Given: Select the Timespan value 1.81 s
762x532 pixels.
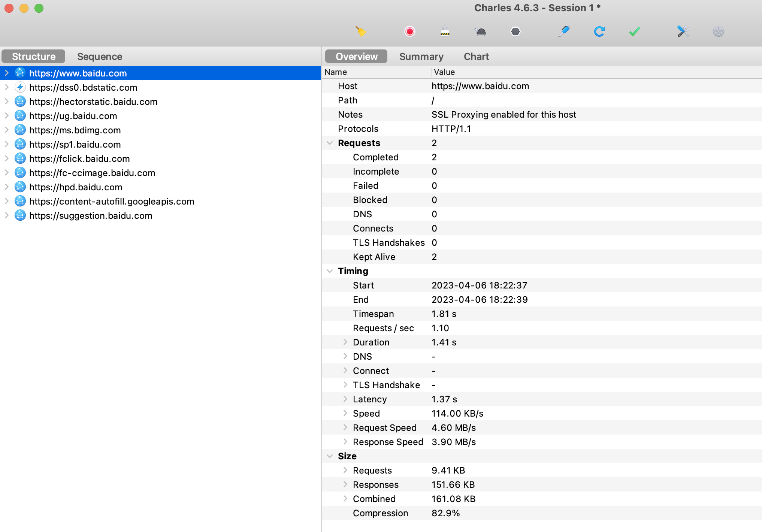Looking at the screenshot, I should (x=444, y=314).
